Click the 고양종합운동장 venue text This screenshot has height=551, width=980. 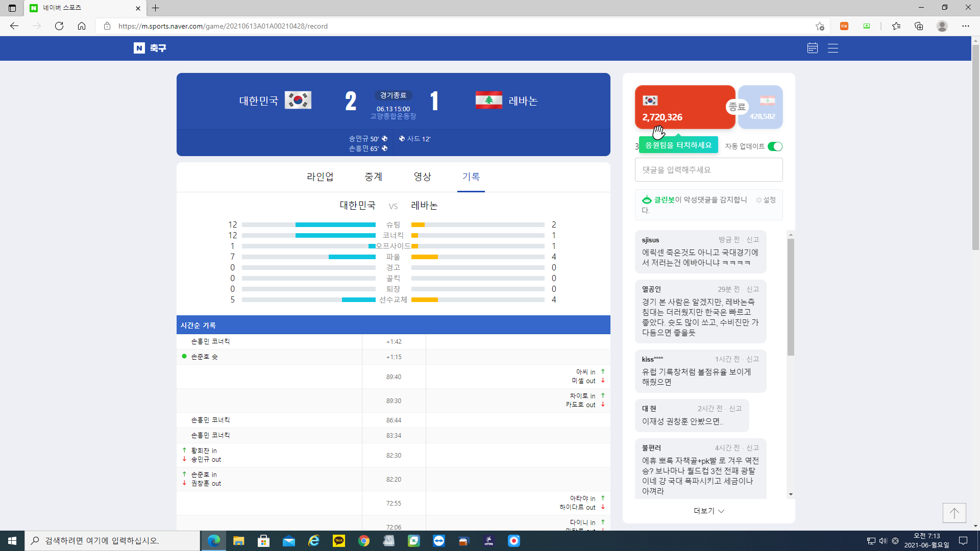(393, 116)
